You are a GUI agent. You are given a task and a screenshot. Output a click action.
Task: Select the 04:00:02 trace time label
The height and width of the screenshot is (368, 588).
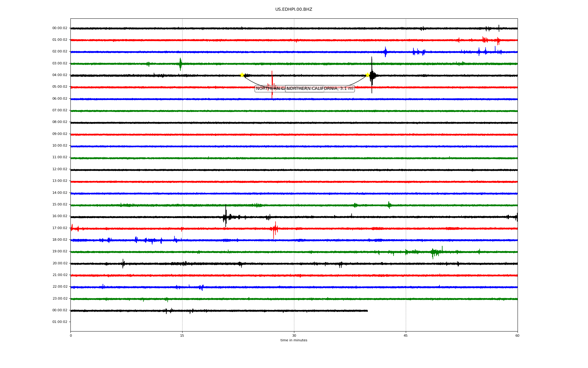point(60,75)
